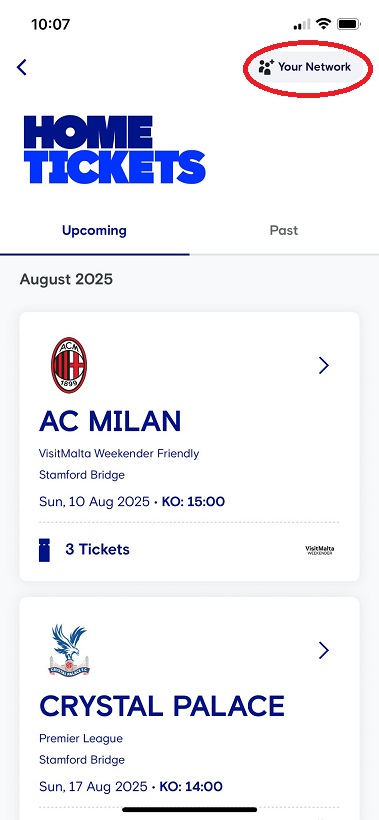Switch to the Past tab
Image resolution: width=379 pixels, height=820 pixels.
click(x=284, y=231)
